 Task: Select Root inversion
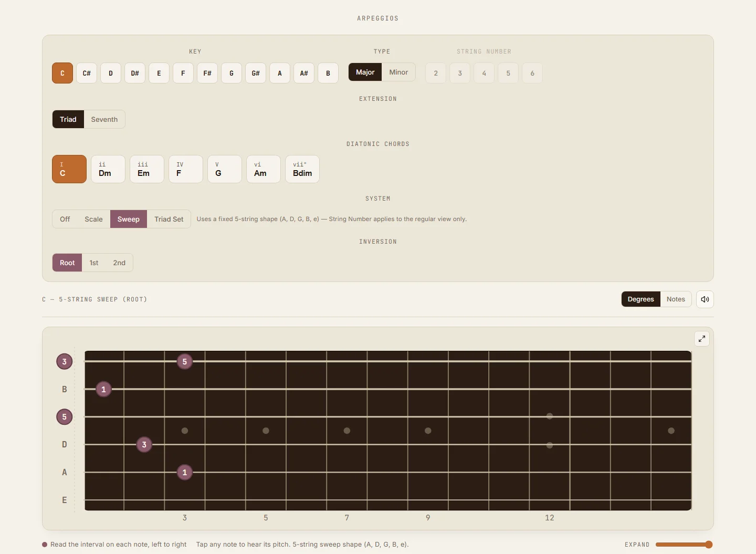pyautogui.click(x=67, y=263)
